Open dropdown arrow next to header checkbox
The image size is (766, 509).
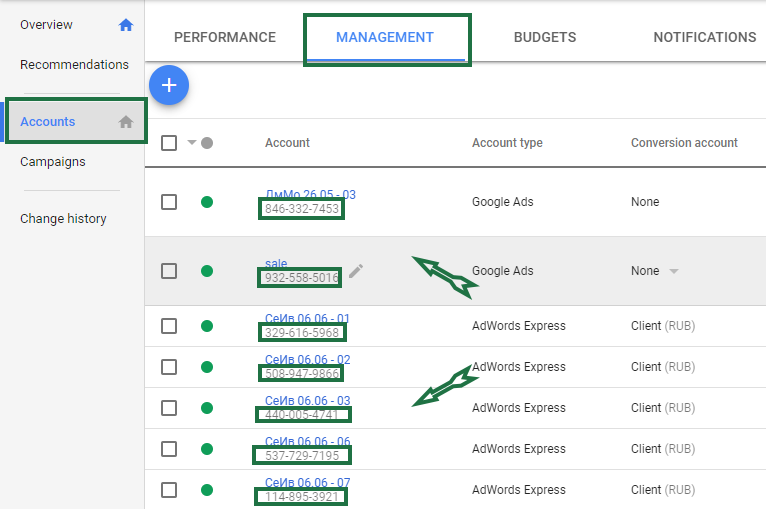click(191, 142)
